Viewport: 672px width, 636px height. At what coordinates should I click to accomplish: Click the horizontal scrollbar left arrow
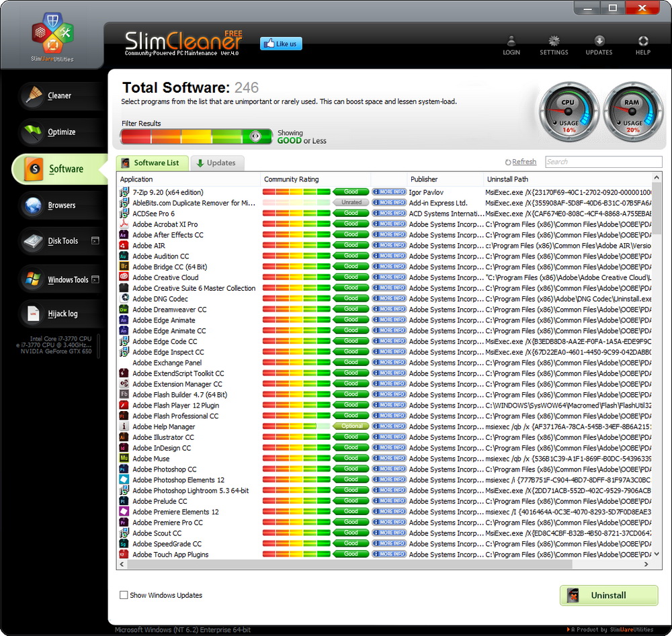click(x=122, y=565)
